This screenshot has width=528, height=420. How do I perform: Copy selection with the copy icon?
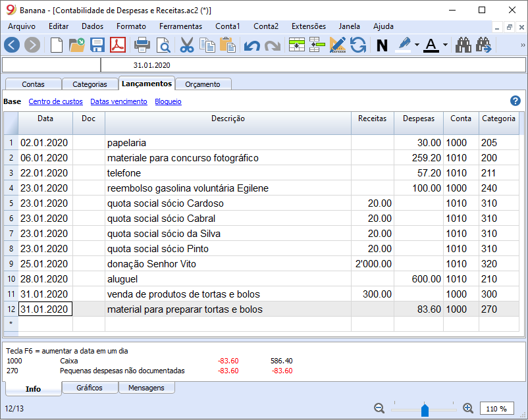[207, 45]
